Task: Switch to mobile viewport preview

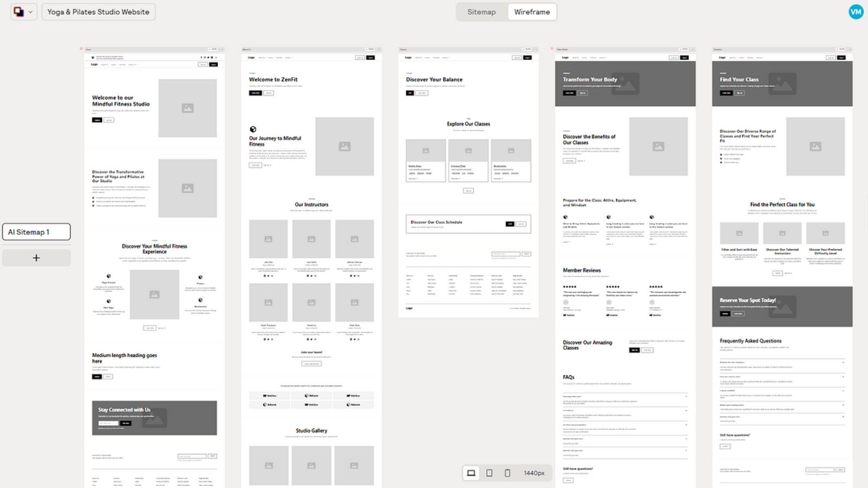Action: (507, 473)
